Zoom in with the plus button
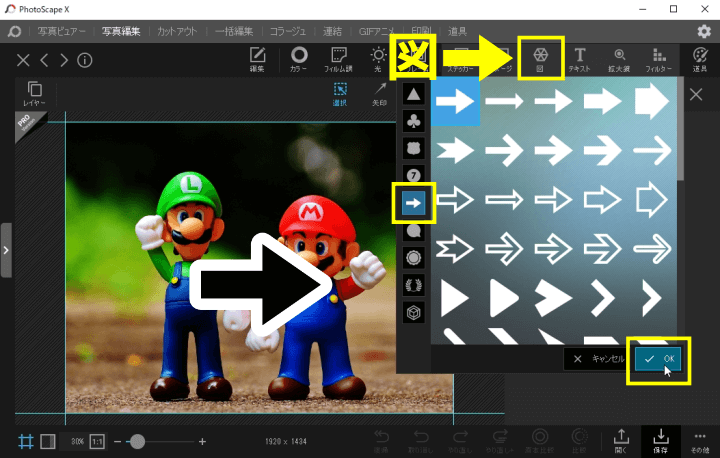This screenshot has width=720, height=458. pyautogui.click(x=202, y=441)
